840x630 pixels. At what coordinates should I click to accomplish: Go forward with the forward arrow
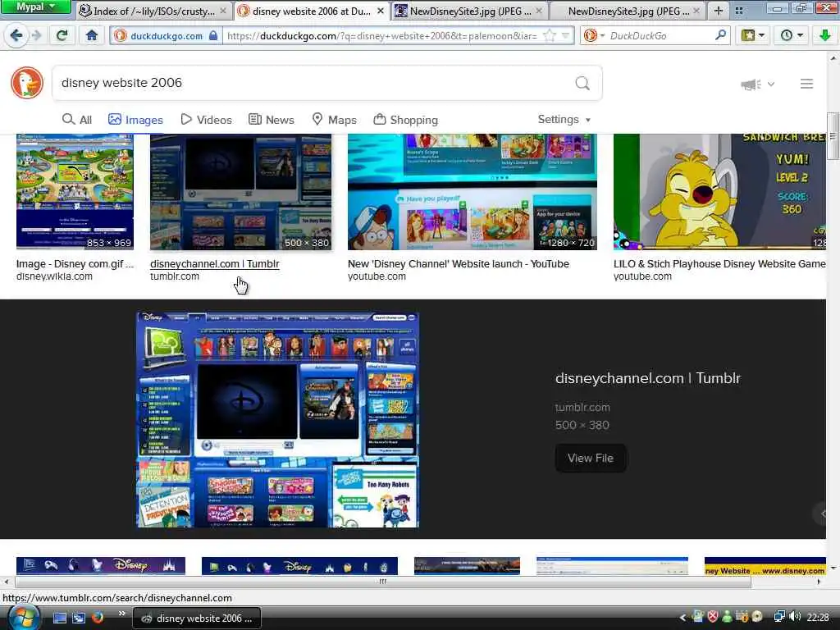click(x=36, y=35)
